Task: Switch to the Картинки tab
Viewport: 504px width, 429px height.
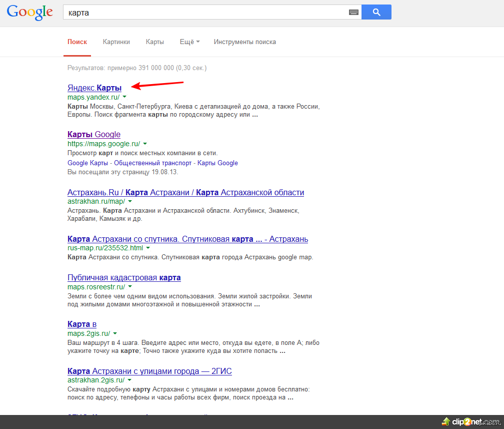Action: tap(116, 42)
